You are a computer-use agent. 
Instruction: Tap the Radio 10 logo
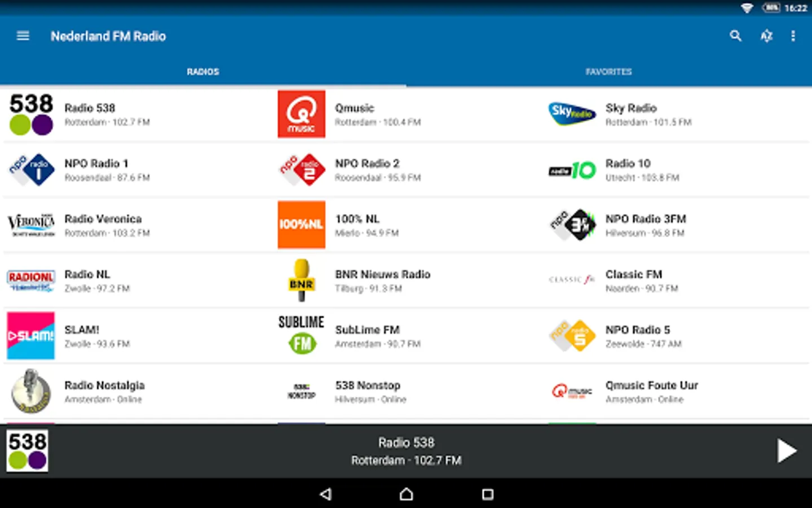[x=572, y=170]
